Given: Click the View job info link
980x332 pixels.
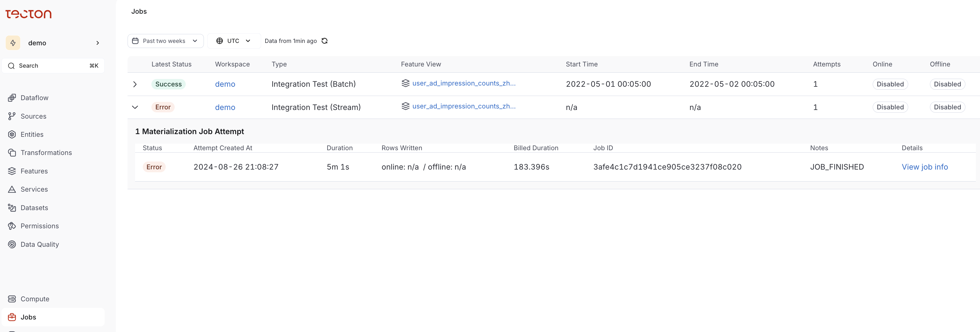Looking at the screenshot, I should tap(925, 167).
